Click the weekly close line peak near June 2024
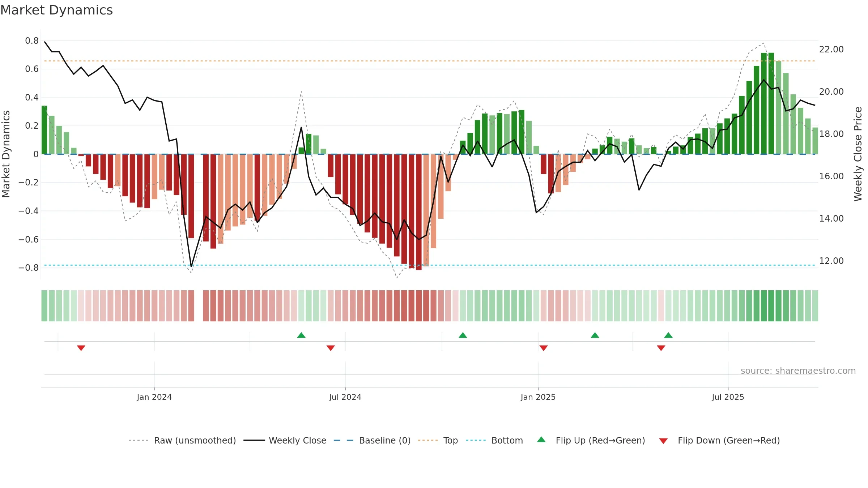Image resolution: width=868 pixels, height=488 pixels. pyautogui.click(x=301, y=127)
